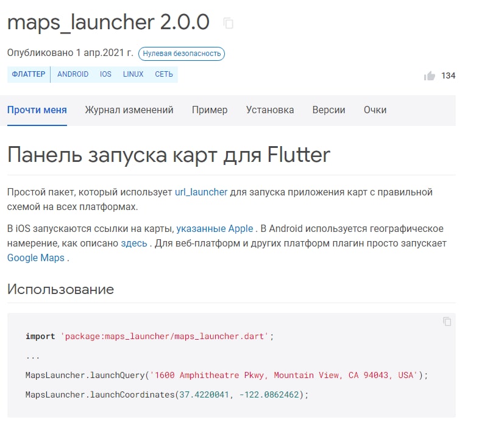
Task: Click the Нулевая безопасность badge
Action: [182, 54]
